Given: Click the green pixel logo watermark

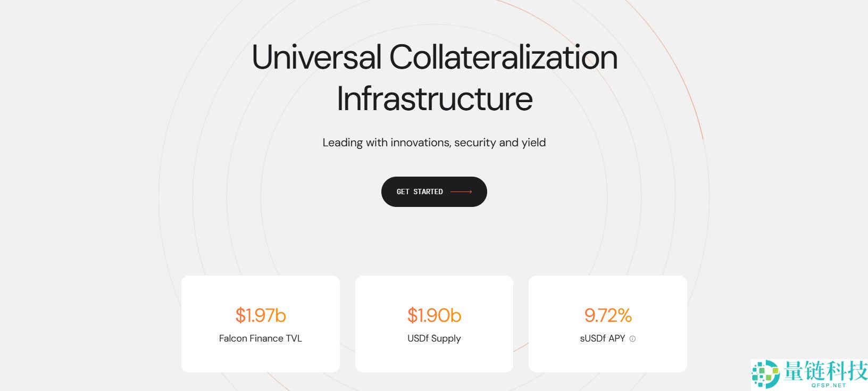Looking at the screenshot, I should tap(765, 374).
